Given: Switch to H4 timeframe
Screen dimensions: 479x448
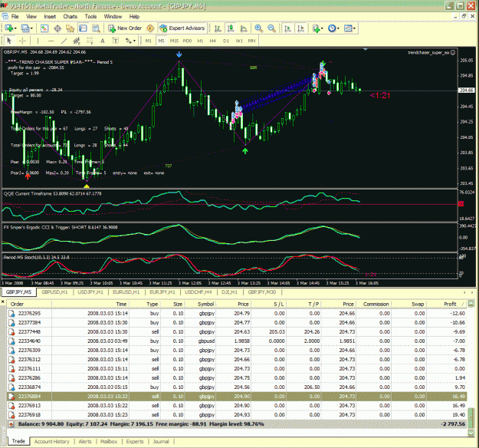Looking at the screenshot, I should [x=213, y=41].
